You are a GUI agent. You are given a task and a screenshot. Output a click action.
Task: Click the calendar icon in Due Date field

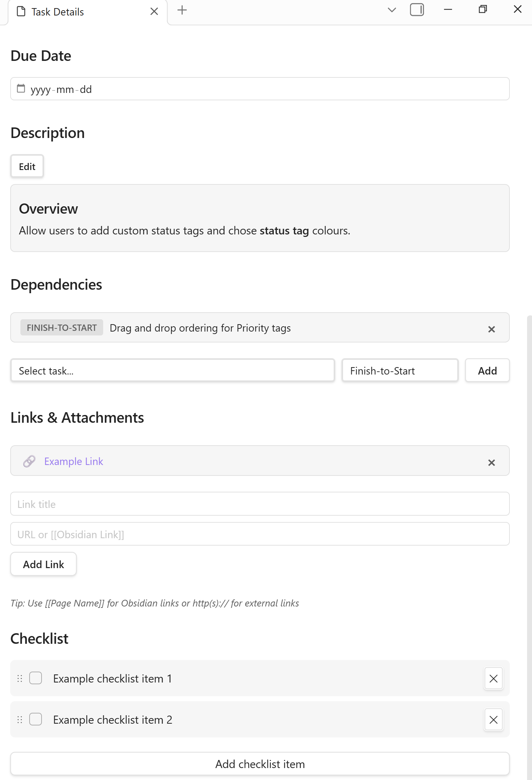pos(21,88)
